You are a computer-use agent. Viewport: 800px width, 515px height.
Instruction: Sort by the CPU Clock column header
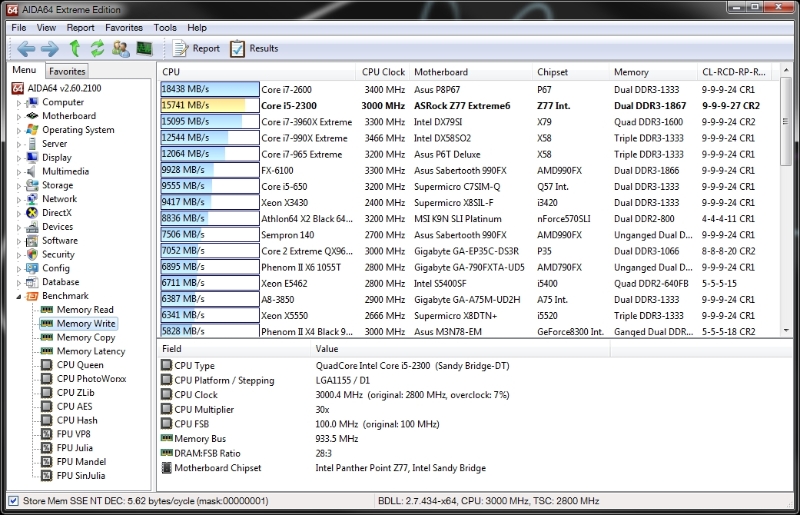pyautogui.click(x=383, y=72)
